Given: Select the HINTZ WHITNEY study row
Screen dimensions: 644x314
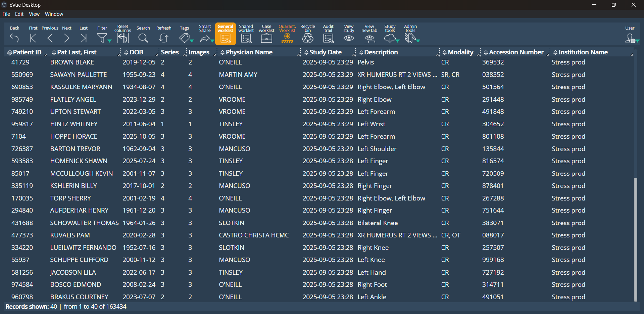Looking at the screenshot, I should click(x=74, y=124).
